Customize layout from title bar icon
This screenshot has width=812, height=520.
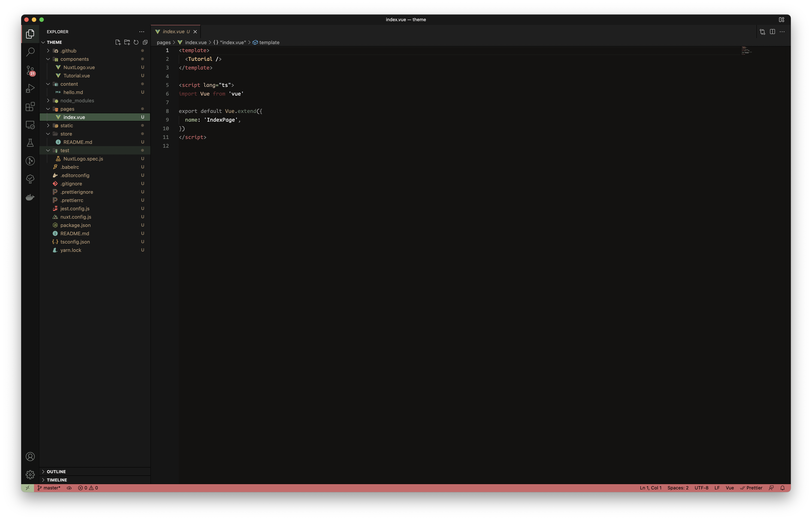tap(781, 20)
